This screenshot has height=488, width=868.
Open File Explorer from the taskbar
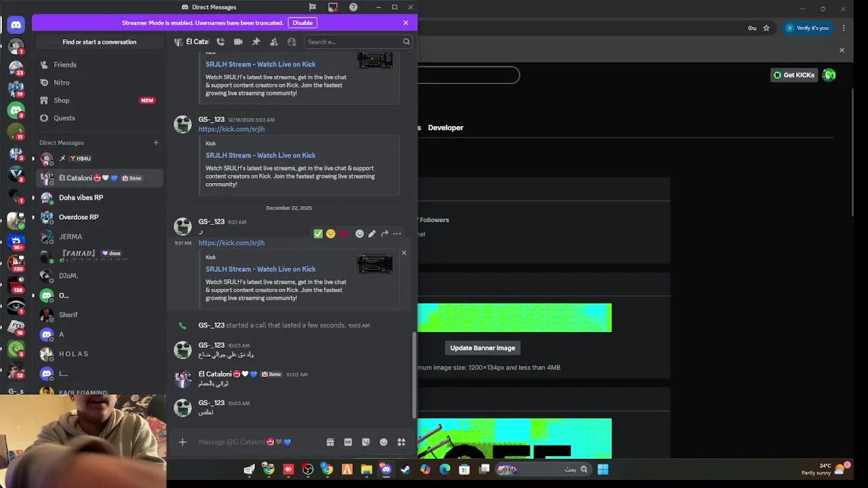[x=366, y=469]
